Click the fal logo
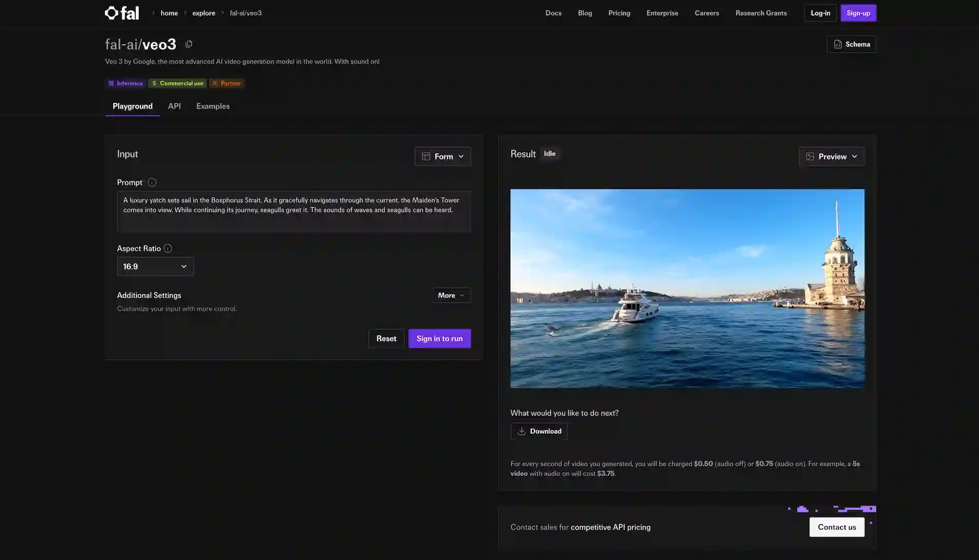The height and width of the screenshot is (560, 979). [121, 13]
